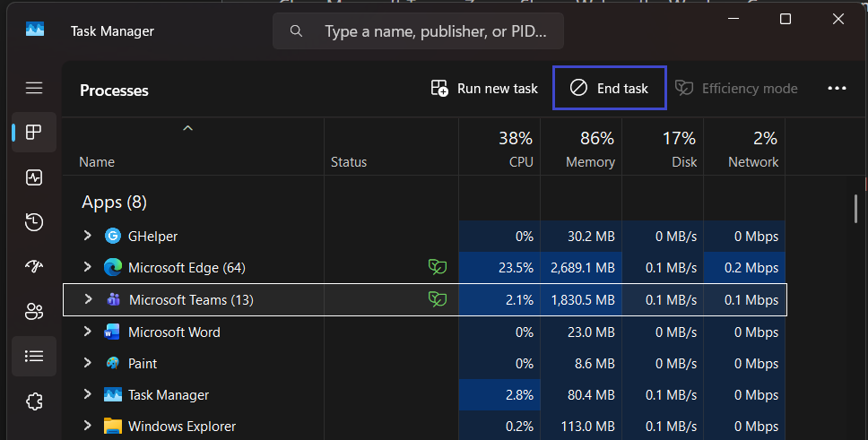Open the Details page in sidebar
Image resolution: width=868 pixels, height=440 pixels.
34,356
